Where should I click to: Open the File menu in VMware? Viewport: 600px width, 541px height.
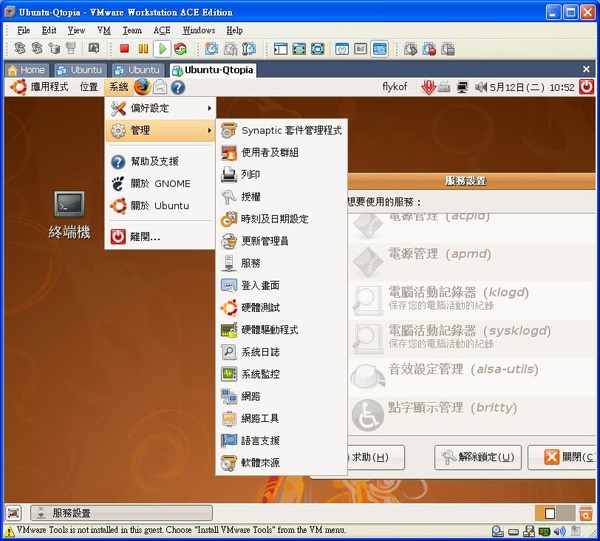[x=23, y=30]
